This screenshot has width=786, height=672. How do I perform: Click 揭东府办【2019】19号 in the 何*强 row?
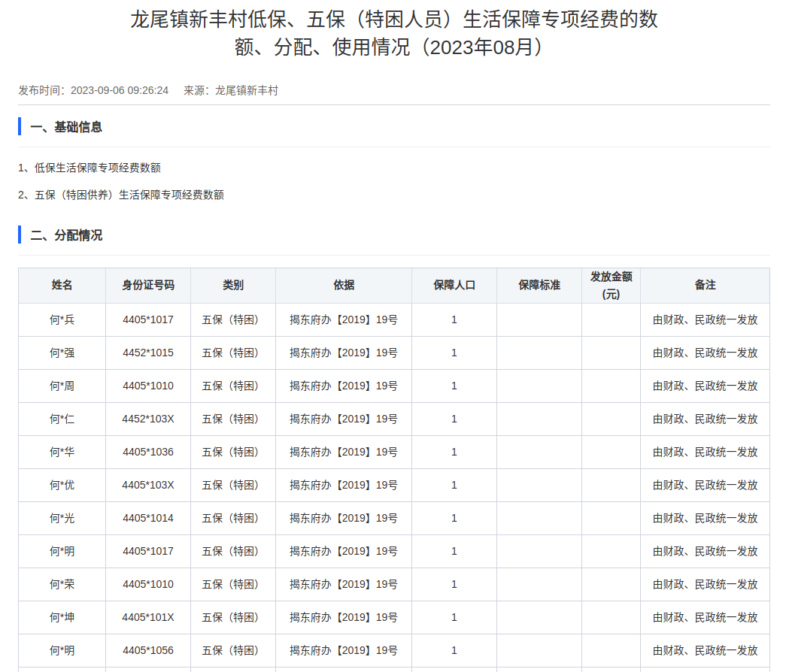[344, 353]
